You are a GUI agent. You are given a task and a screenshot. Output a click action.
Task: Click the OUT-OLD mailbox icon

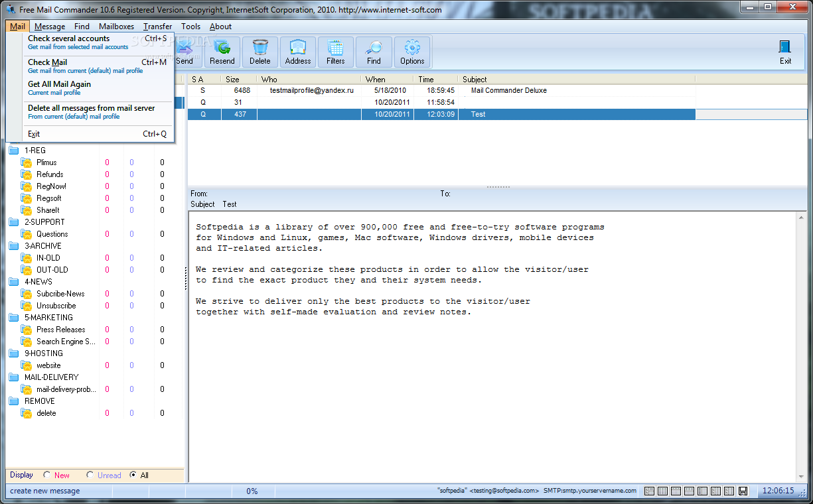tap(27, 270)
